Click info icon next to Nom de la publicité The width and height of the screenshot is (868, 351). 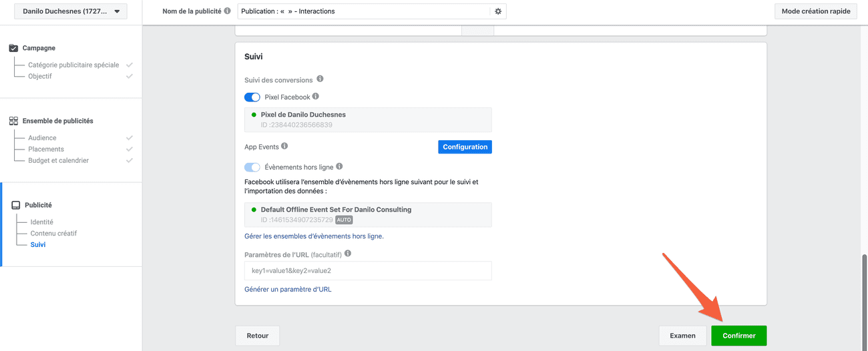[x=228, y=11]
